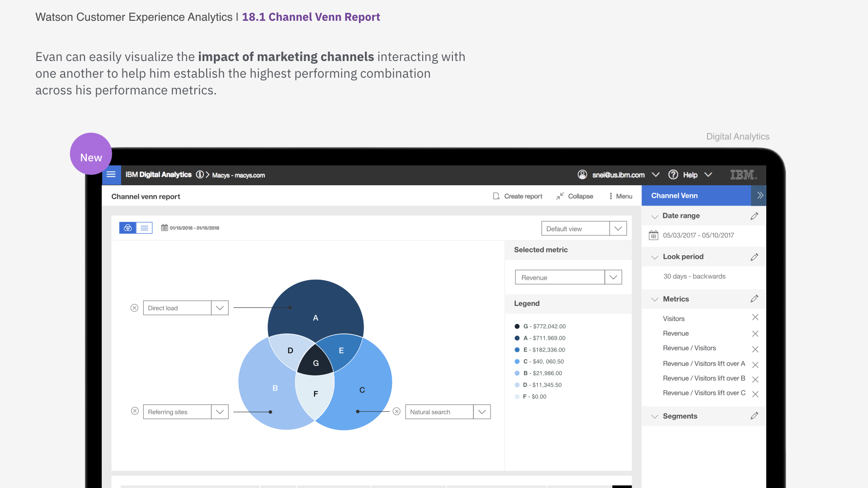868x488 pixels.
Task: Remove the Natural search channel
Action: point(396,412)
